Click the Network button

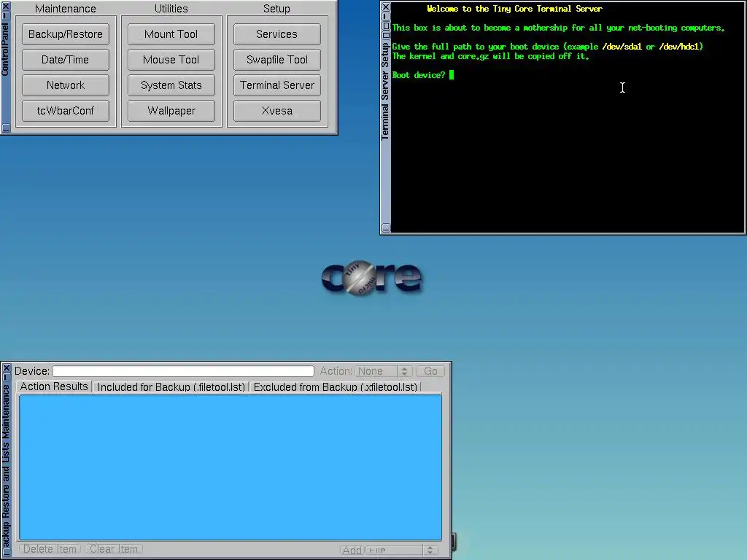(65, 85)
